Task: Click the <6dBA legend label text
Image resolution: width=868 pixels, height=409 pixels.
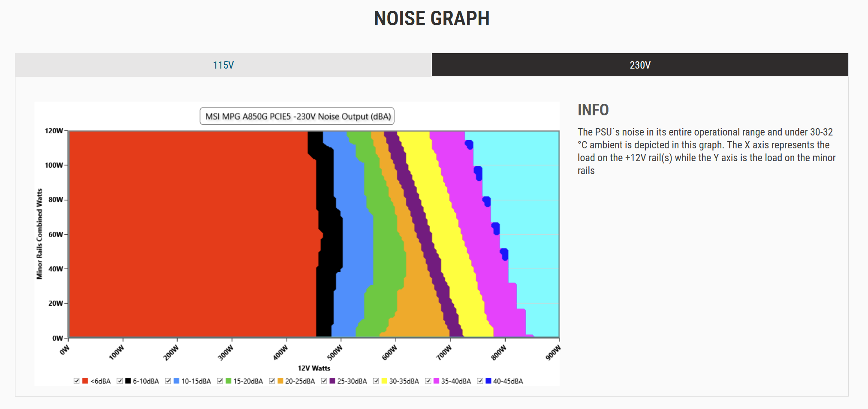Action: pos(100,381)
